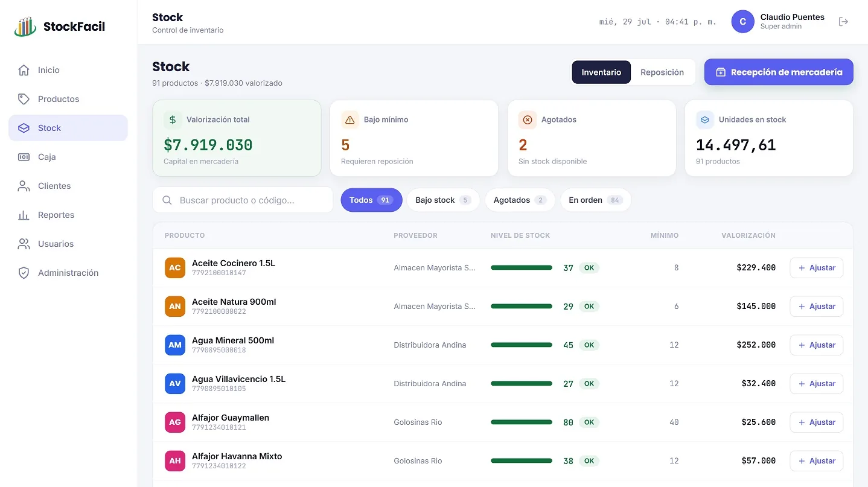
Task: Switch to the Inventario view
Action: point(601,72)
